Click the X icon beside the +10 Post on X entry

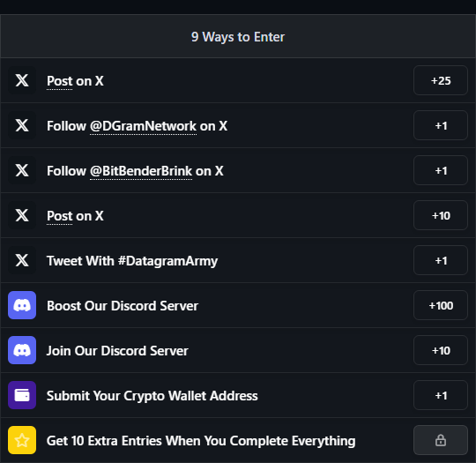pos(22,215)
